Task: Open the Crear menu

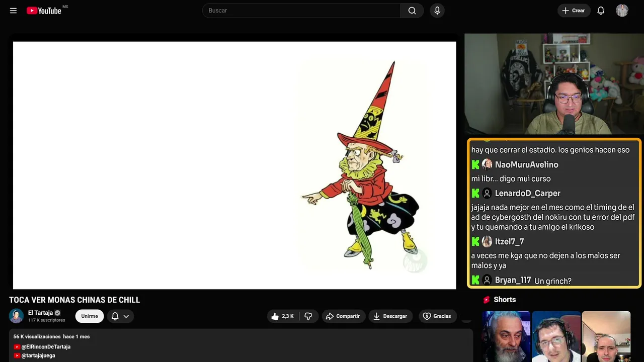Action: coord(574,11)
